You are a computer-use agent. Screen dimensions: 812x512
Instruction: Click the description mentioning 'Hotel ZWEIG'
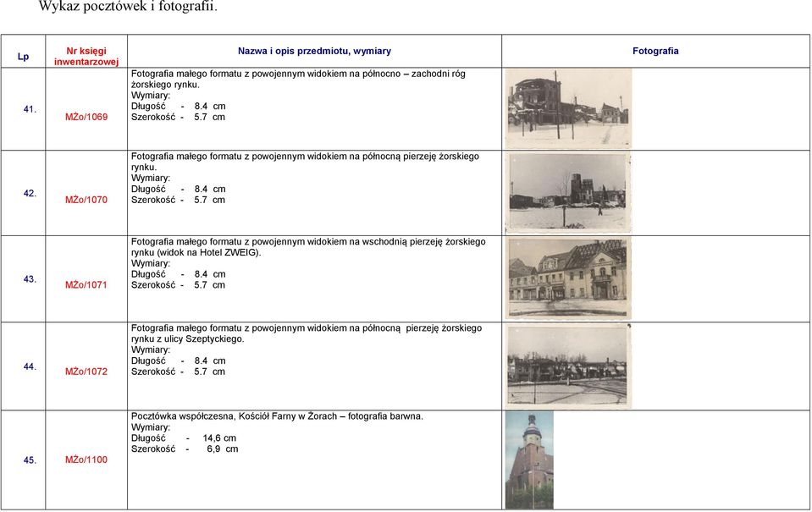tap(308, 247)
